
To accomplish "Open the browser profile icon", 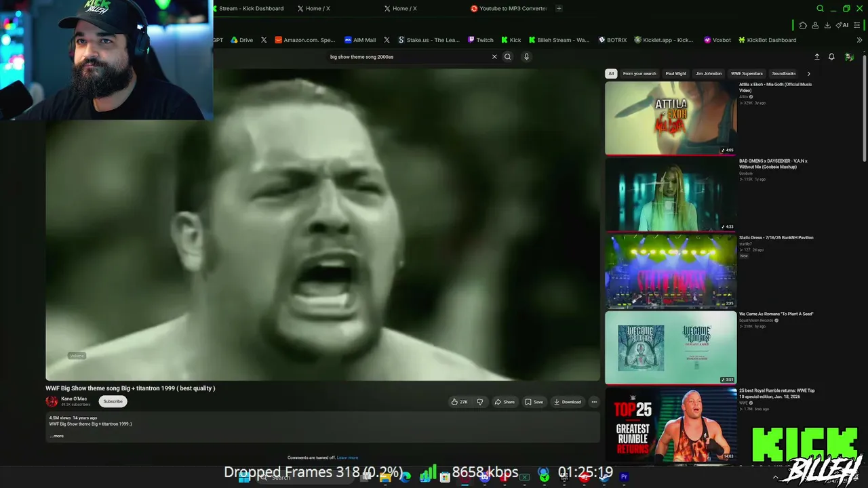I will tap(815, 25).
